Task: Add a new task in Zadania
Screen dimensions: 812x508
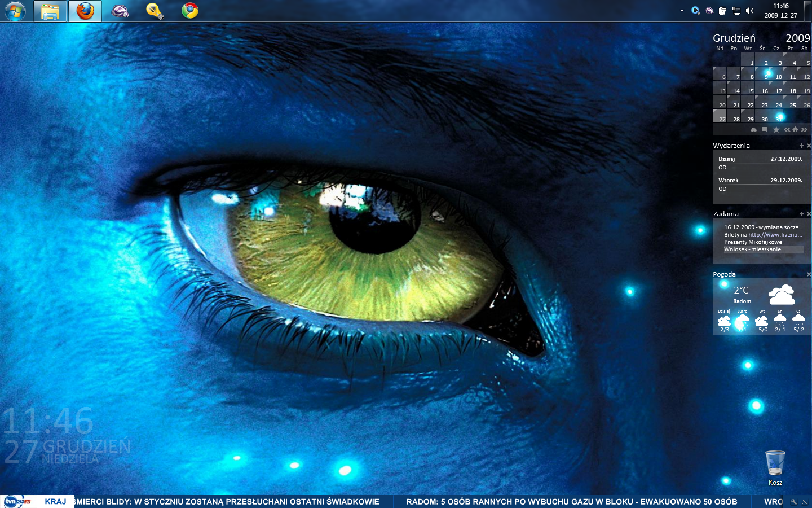Action: click(x=801, y=214)
